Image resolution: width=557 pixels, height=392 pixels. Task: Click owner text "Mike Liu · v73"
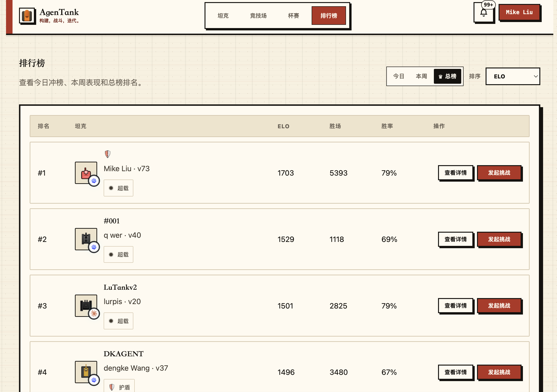pyautogui.click(x=127, y=168)
